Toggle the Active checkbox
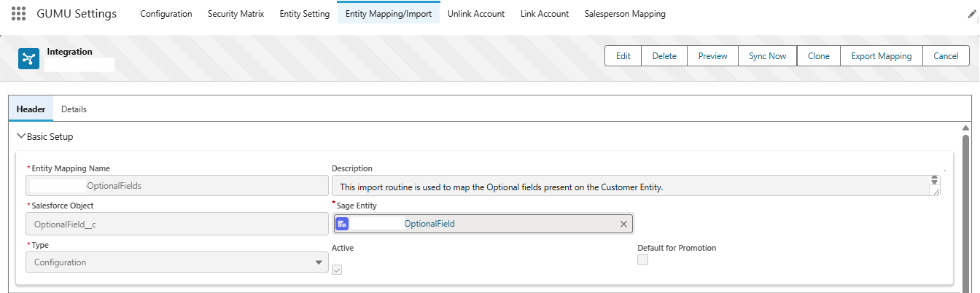The height and width of the screenshot is (293, 980). point(337,270)
